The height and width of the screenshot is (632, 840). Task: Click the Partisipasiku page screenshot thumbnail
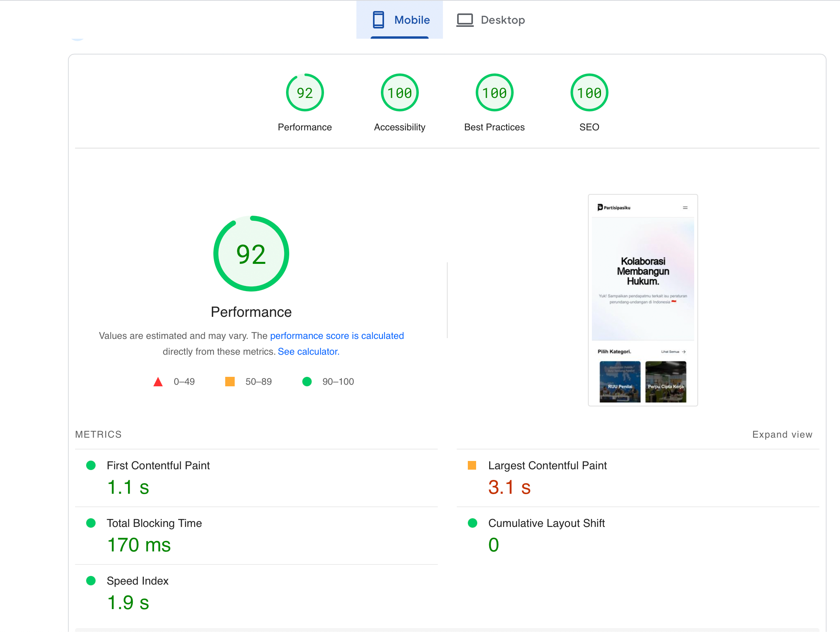[x=643, y=300]
